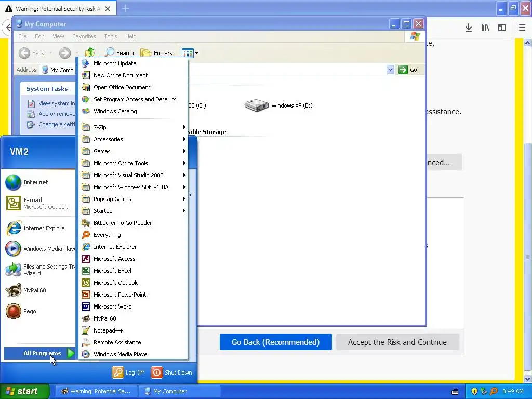The width and height of the screenshot is (532, 399).
Task: Open the File menu in My Computer
Action: 22,36
